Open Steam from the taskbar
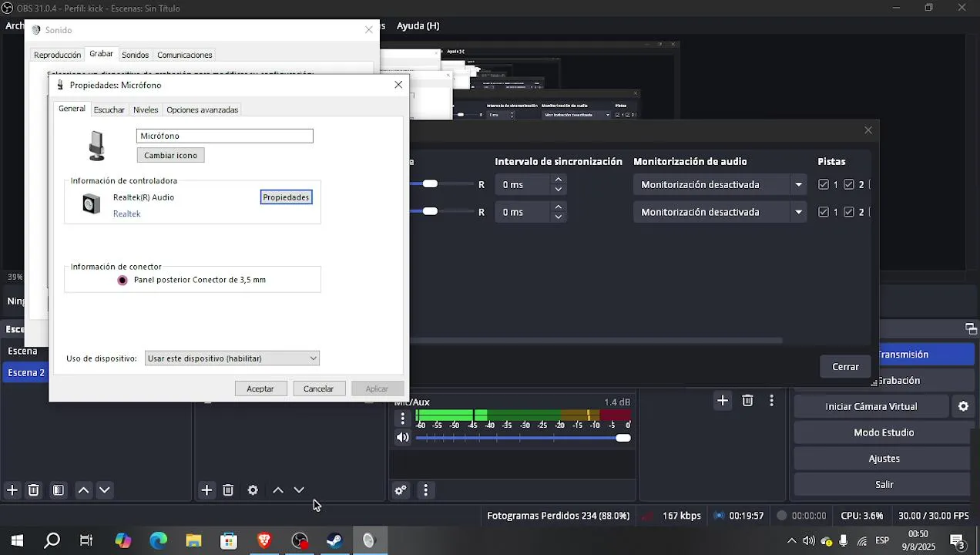The image size is (980, 555). (x=334, y=541)
